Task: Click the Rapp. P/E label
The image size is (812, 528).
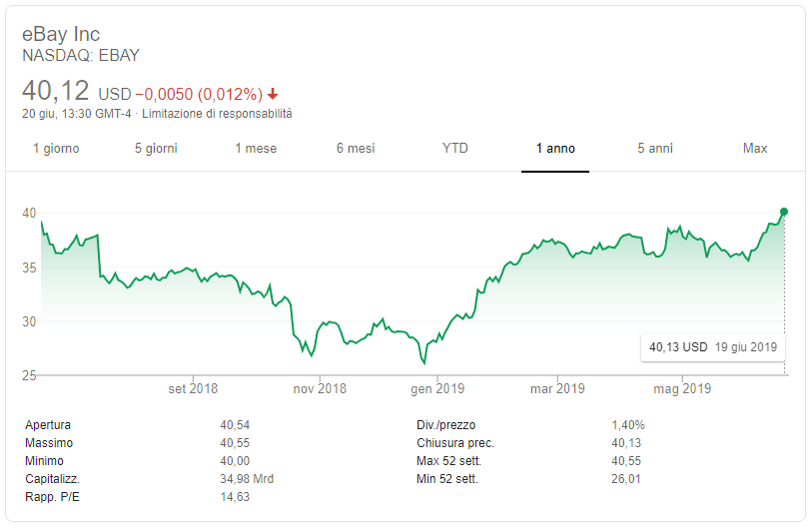Action: click(x=52, y=497)
